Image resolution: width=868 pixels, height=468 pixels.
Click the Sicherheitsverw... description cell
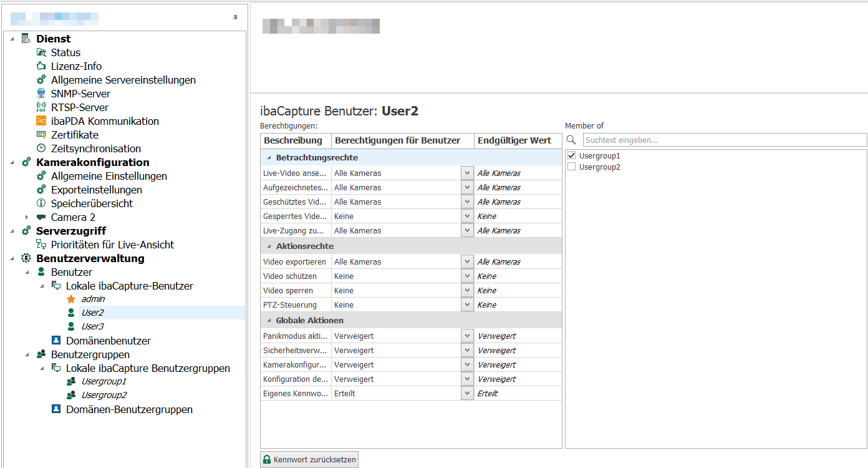[296, 350]
